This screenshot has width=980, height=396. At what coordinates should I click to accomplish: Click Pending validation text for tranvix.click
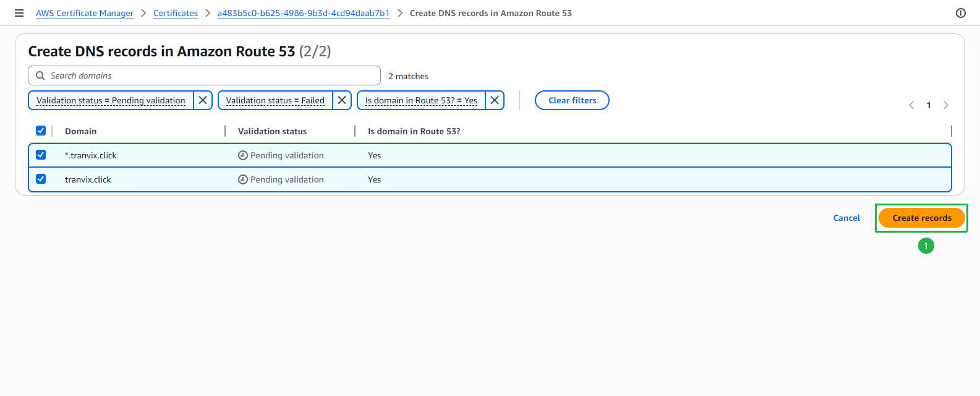pyautogui.click(x=287, y=179)
